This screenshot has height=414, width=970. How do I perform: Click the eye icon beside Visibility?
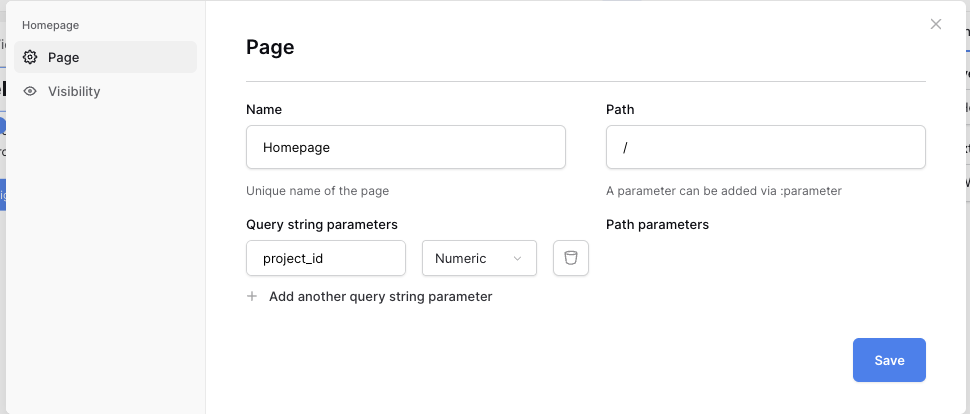pos(30,92)
